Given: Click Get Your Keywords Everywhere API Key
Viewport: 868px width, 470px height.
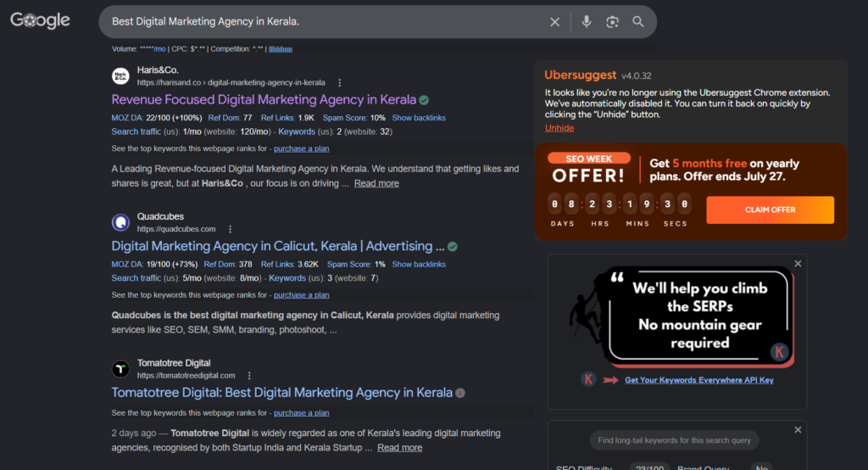Looking at the screenshot, I should pos(699,380).
